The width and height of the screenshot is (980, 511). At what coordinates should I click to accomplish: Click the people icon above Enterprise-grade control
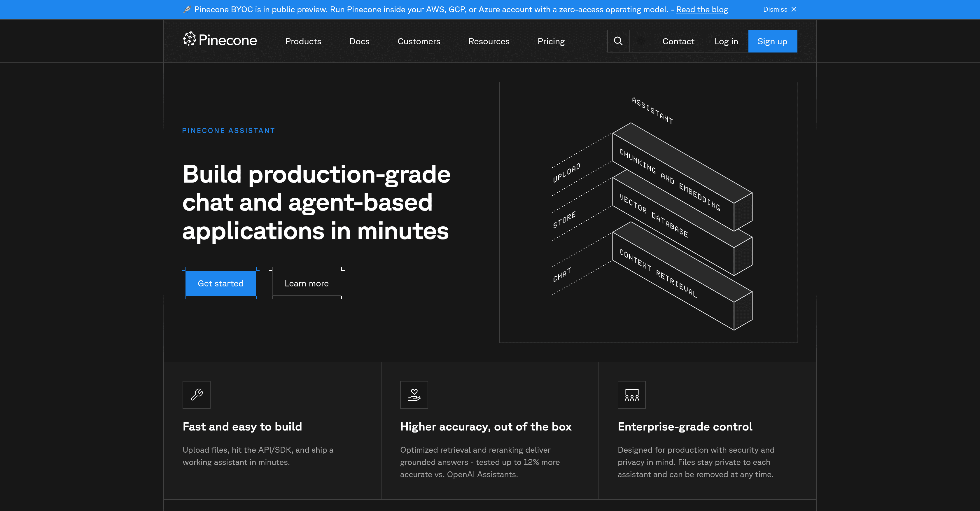631,395
